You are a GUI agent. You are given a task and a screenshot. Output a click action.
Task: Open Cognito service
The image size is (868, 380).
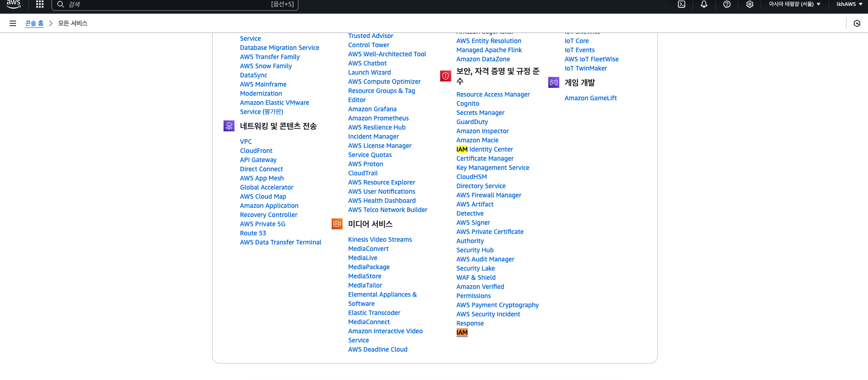468,103
